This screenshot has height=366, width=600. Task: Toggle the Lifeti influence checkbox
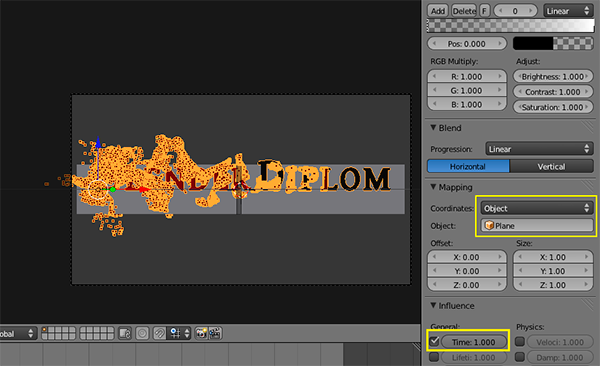pyautogui.click(x=434, y=357)
